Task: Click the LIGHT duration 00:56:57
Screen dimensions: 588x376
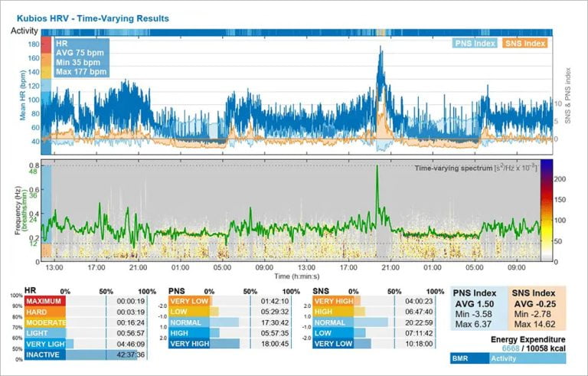Action: click(130, 333)
